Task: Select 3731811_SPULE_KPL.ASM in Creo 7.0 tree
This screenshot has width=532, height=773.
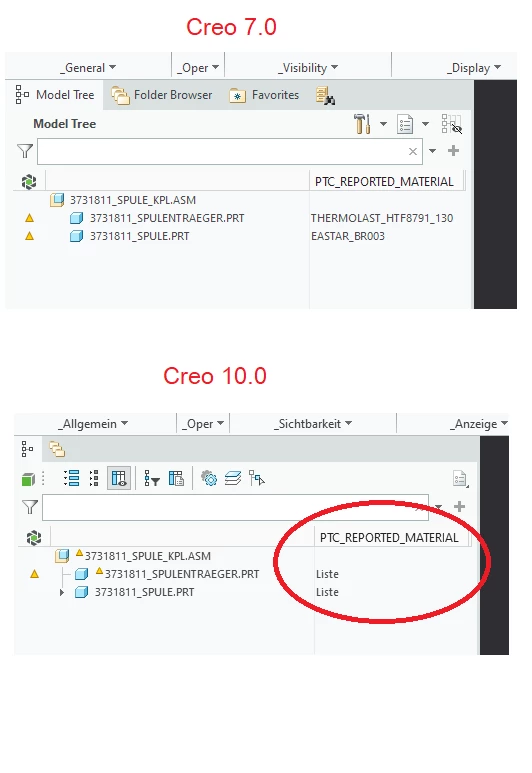Action: click(x=133, y=200)
